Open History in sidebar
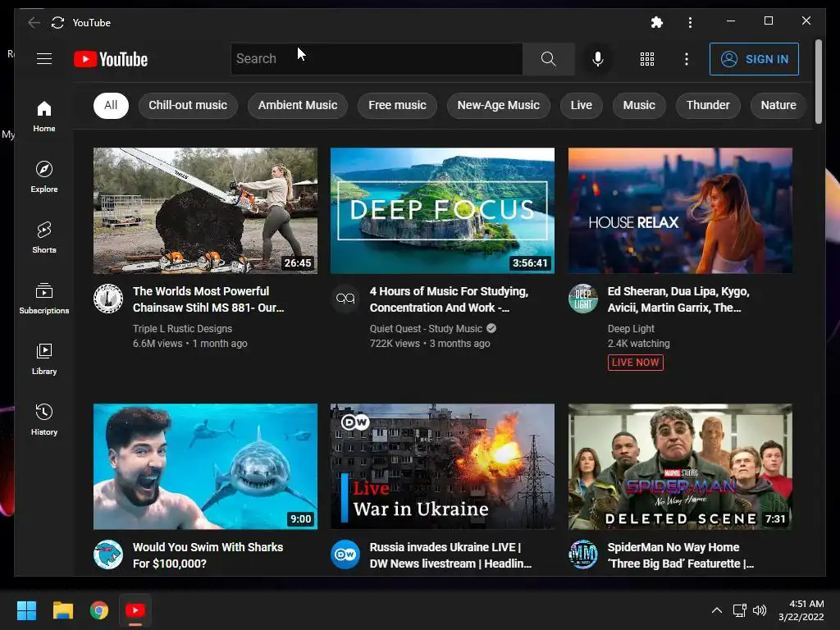This screenshot has width=840, height=630. (44, 419)
